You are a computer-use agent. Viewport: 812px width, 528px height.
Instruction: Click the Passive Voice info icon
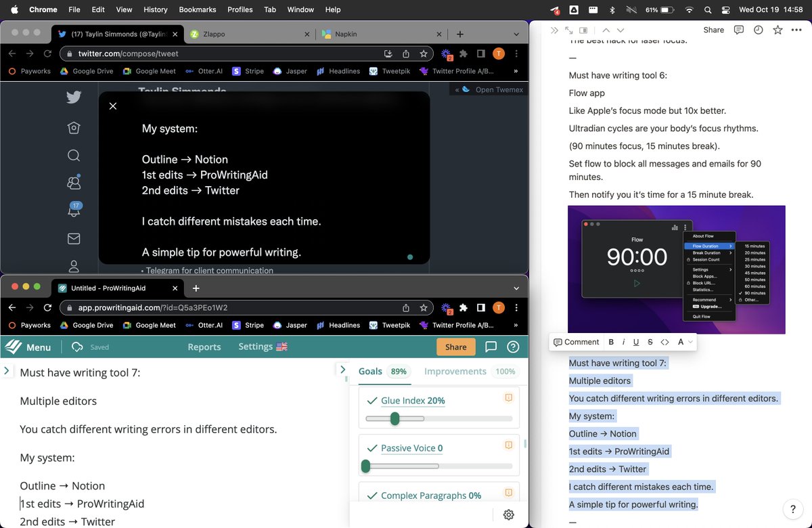click(x=508, y=445)
